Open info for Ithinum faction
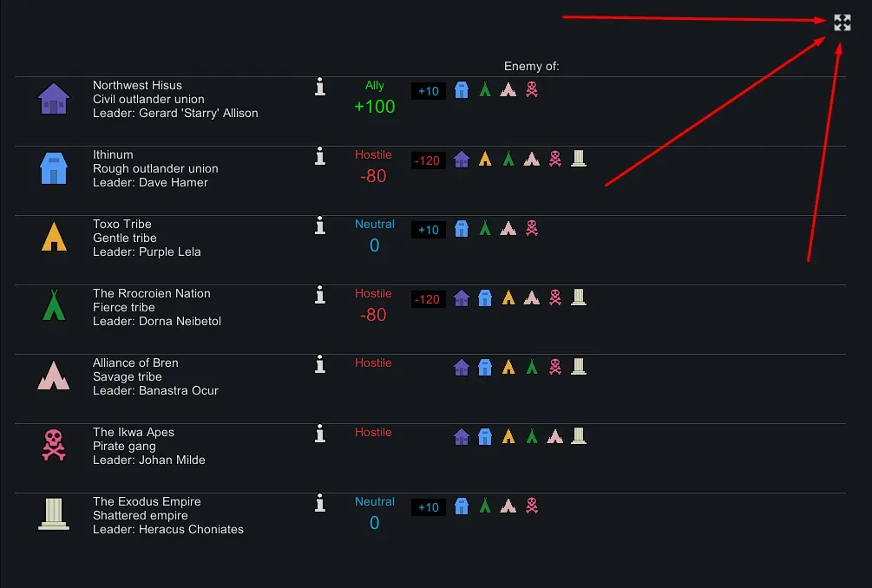 [320, 156]
